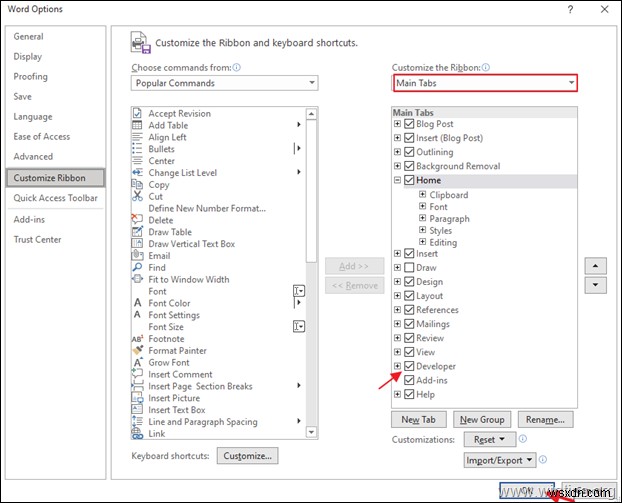Click the << Remove button

click(354, 286)
